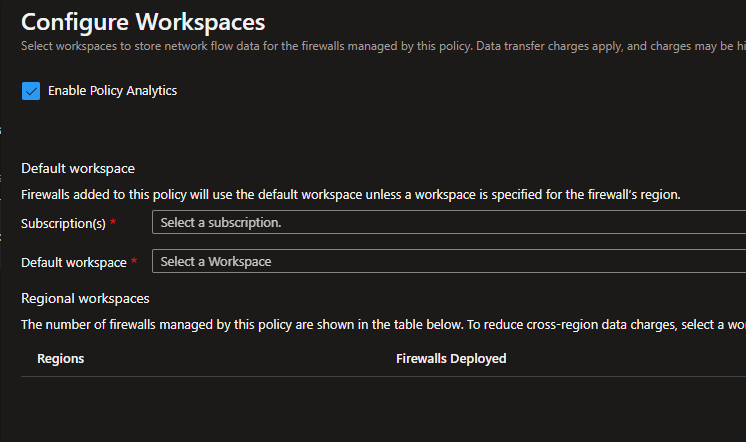
Task: Click the Default workspace field label beside dropdown
Action: click(73, 262)
